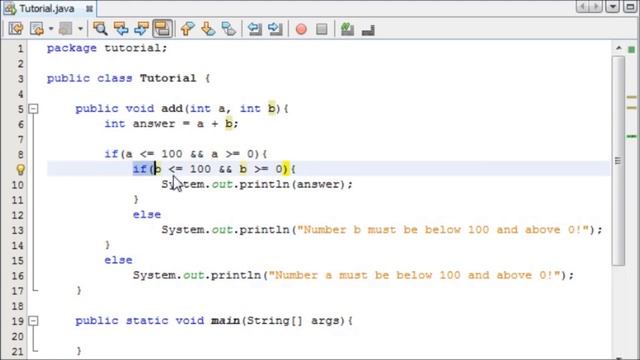Click variable 'answer' on line 6

[154, 124]
